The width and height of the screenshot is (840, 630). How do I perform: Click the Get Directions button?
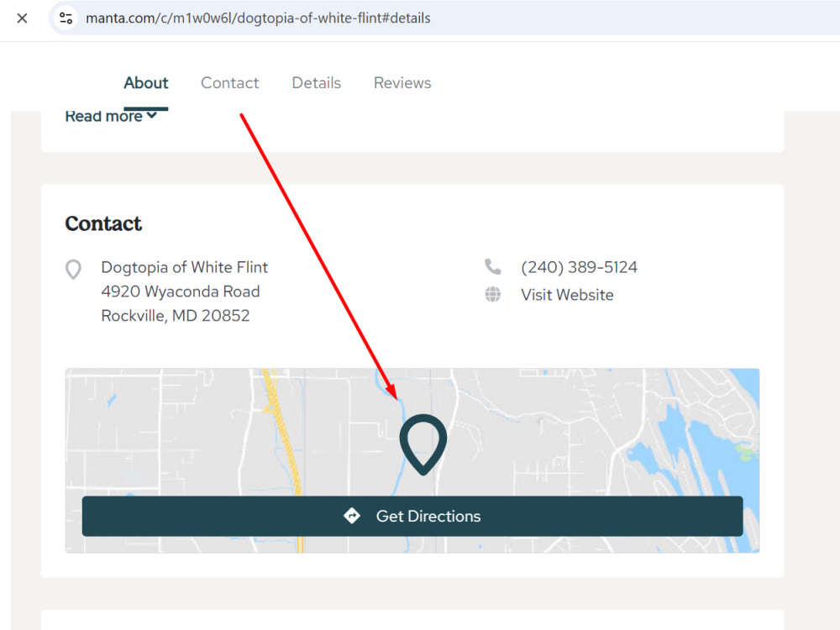click(x=412, y=516)
